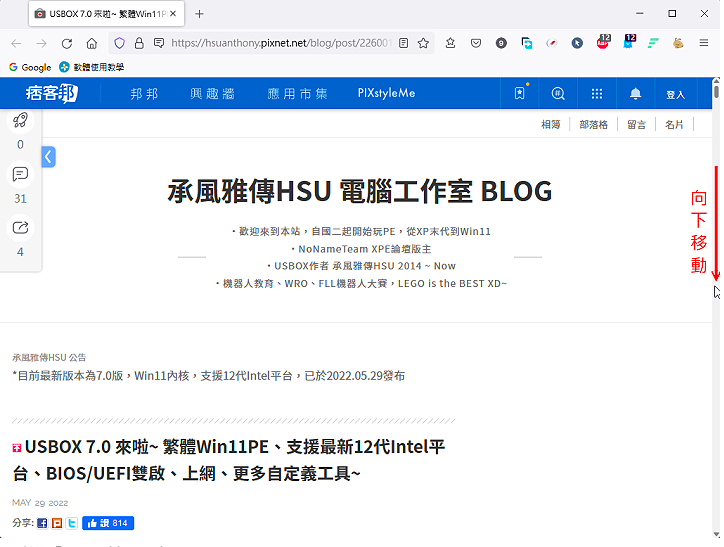Click the page scrollbar down arrow
The width and height of the screenshot is (724, 547).
pos(716,534)
